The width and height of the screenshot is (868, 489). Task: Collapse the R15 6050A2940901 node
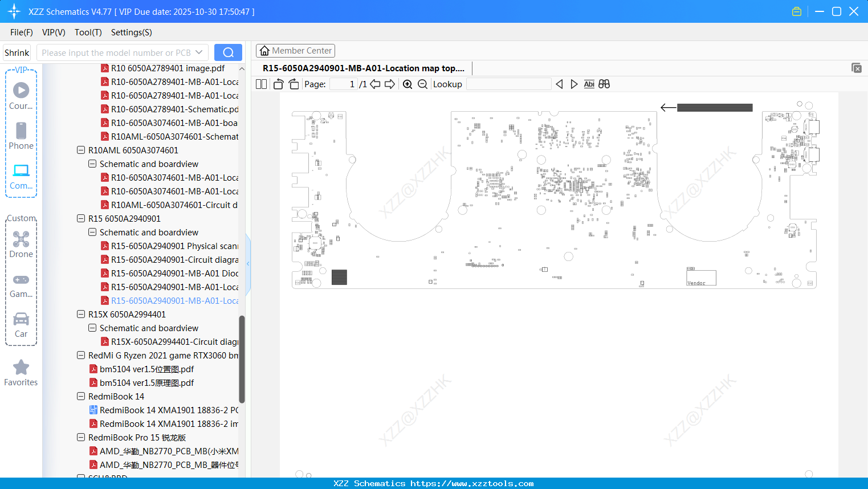81,219
